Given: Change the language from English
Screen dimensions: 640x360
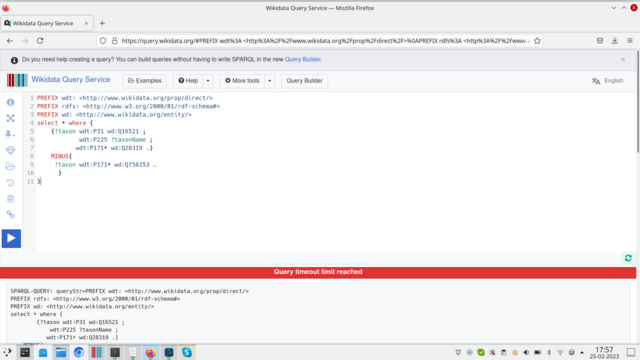Looking at the screenshot, I should pos(608,81).
